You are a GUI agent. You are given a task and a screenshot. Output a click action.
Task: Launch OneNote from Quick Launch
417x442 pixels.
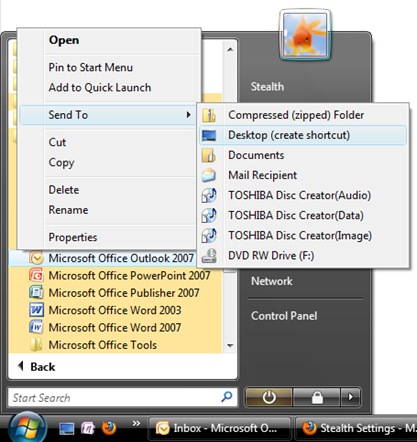click(88, 428)
